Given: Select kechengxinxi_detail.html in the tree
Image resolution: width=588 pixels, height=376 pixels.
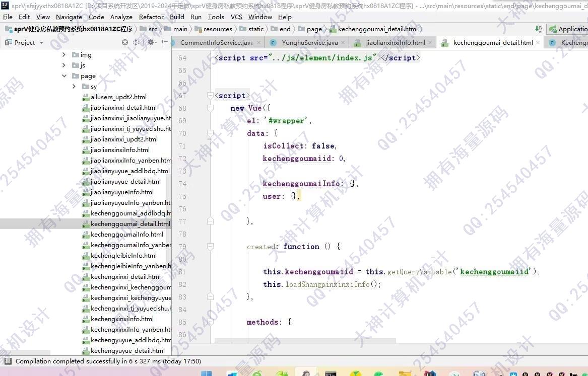Looking at the screenshot, I should click(x=125, y=277).
